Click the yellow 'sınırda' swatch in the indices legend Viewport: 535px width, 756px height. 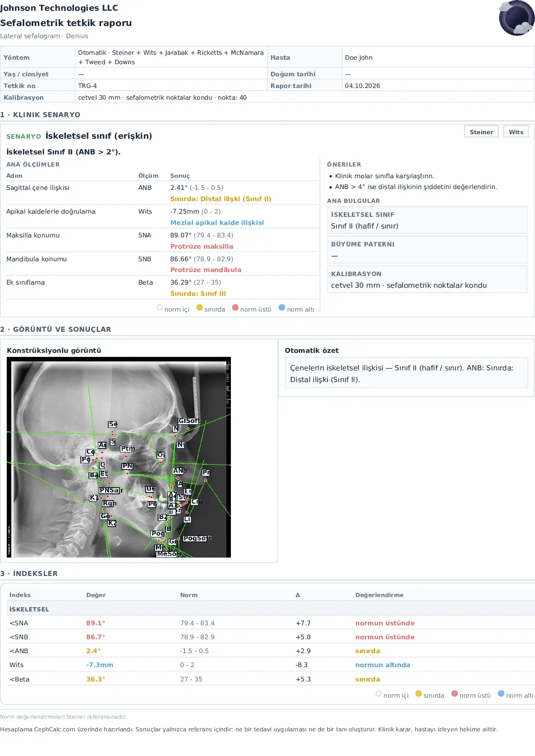419,694
